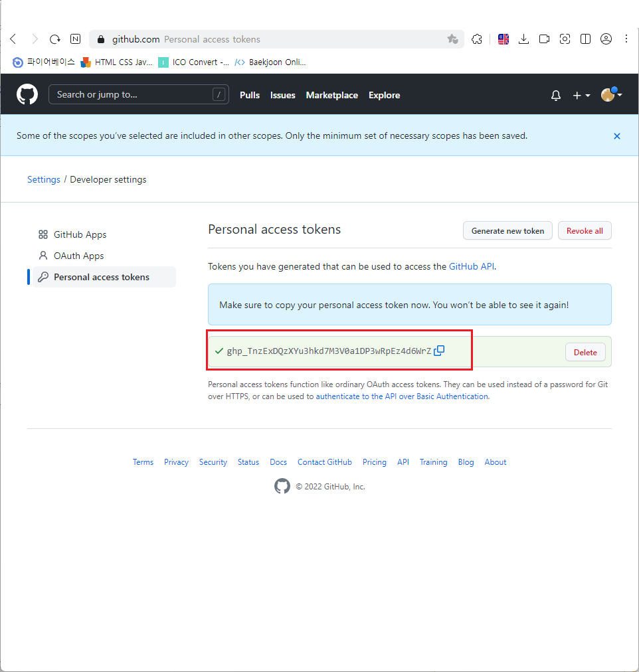This screenshot has height=672, width=639.
Task: Click the GitHub octocat logo in header
Action: tap(27, 94)
